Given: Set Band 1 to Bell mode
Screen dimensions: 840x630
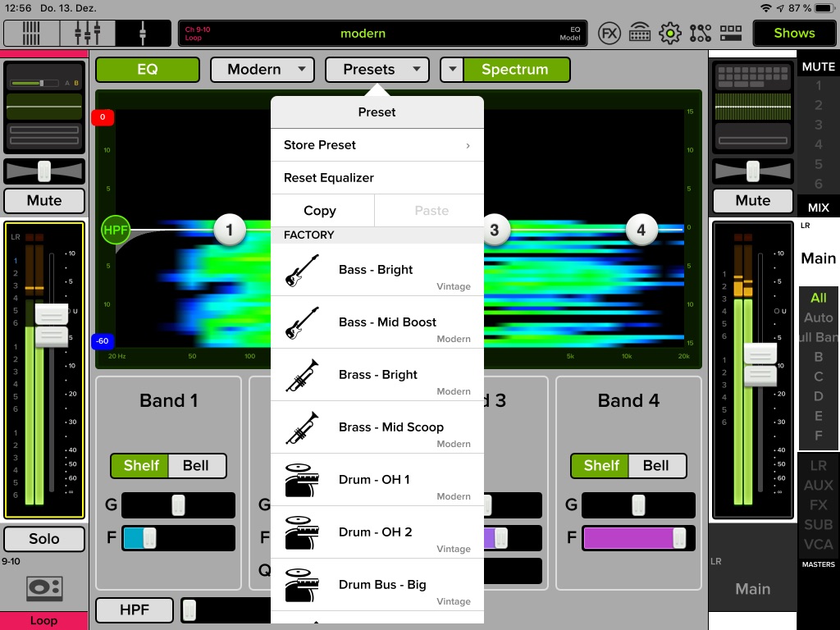Looking at the screenshot, I should point(196,466).
